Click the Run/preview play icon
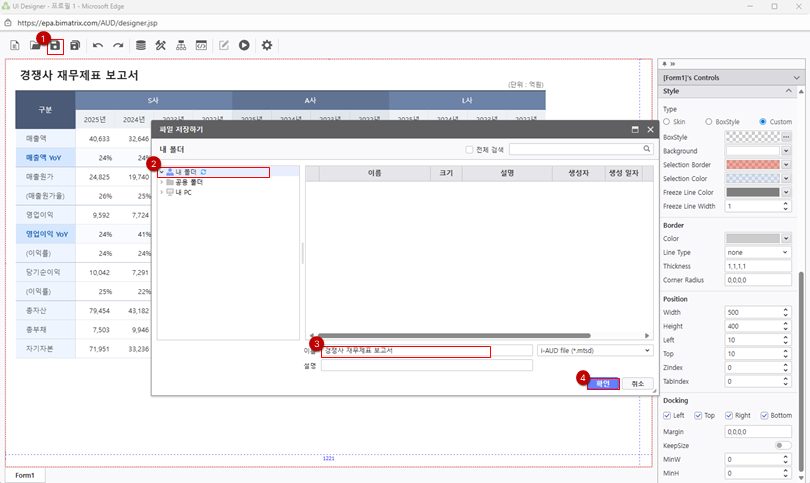 (x=244, y=45)
